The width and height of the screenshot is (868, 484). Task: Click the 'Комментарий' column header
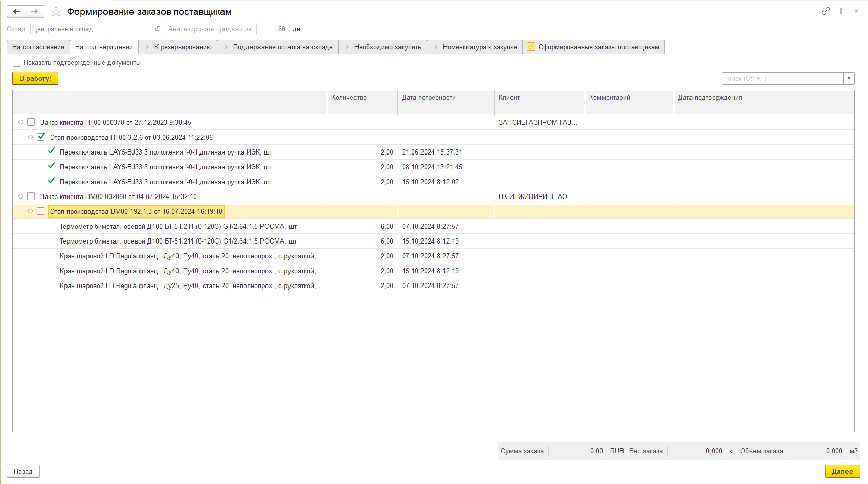(x=629, y=102)
